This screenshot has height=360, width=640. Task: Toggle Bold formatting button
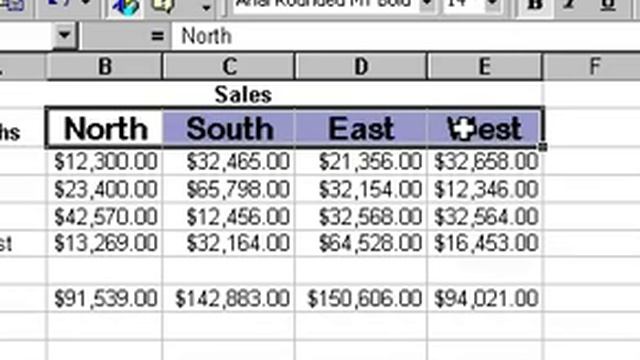click(x=534, y=6)
